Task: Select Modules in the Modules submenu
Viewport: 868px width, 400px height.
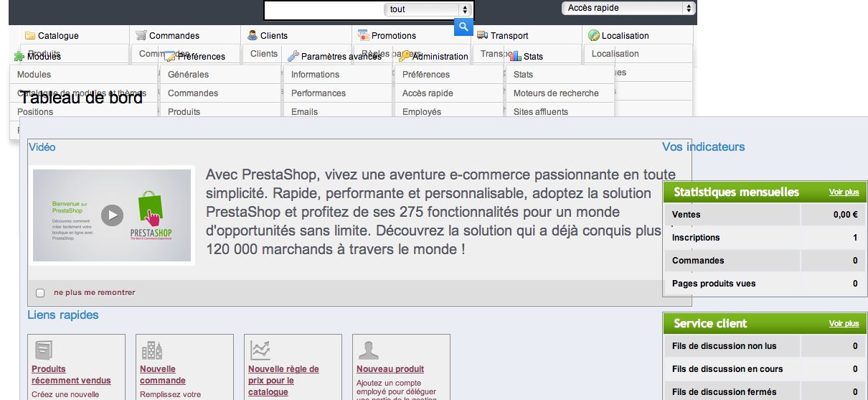Action: tap(34, 75)
